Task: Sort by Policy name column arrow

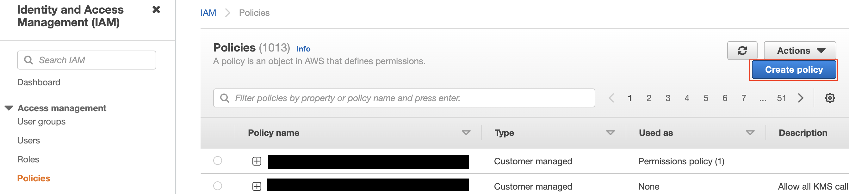Action: [x=466, y=133]
